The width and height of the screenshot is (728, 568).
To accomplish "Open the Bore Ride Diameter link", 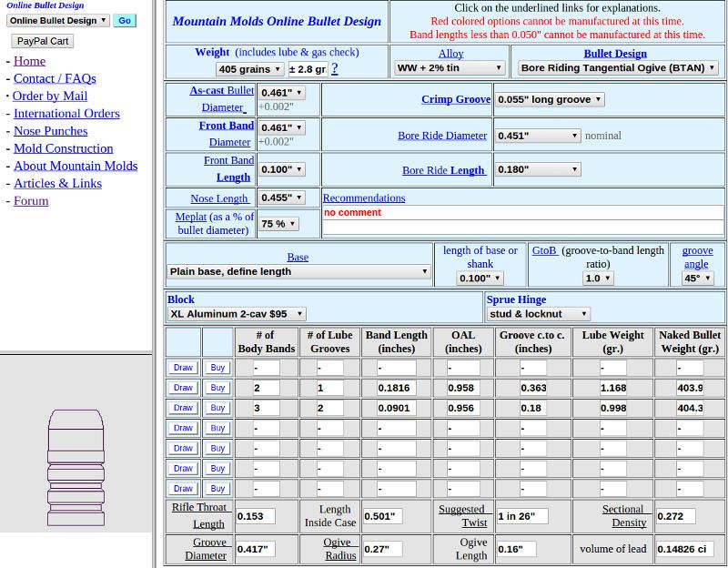I will click(x=442, y=135).
